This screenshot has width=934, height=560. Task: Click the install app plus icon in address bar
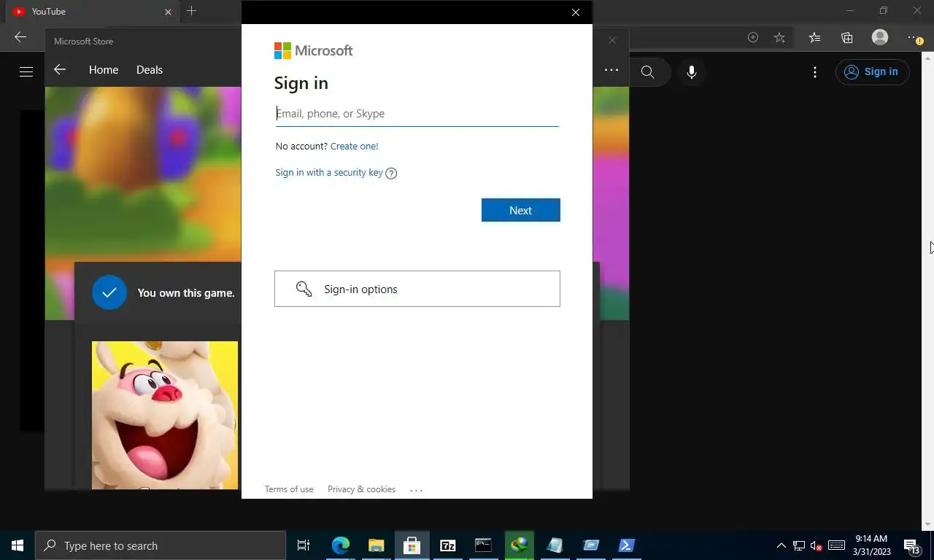(753, 37)
